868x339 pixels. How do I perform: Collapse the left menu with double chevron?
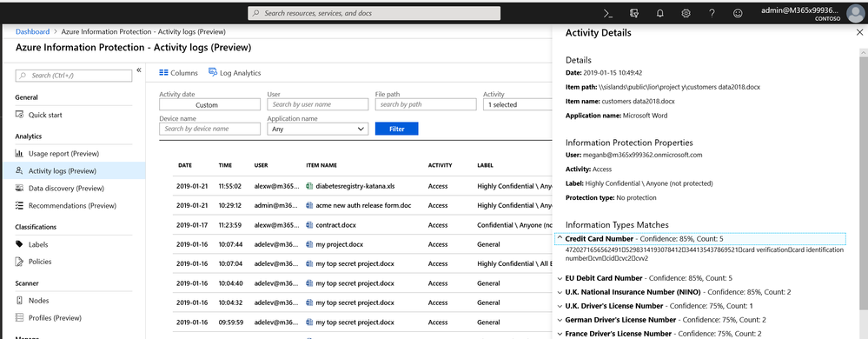139,70
